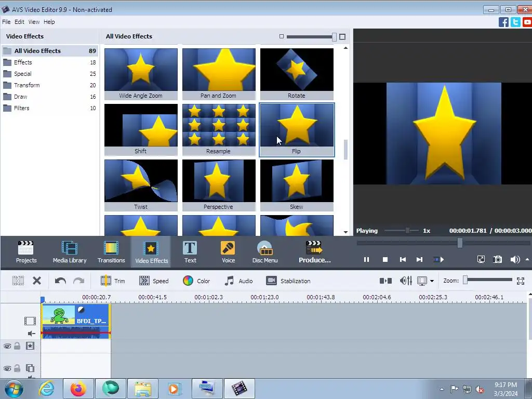Open the Help menu

click(x=49, y=22)
